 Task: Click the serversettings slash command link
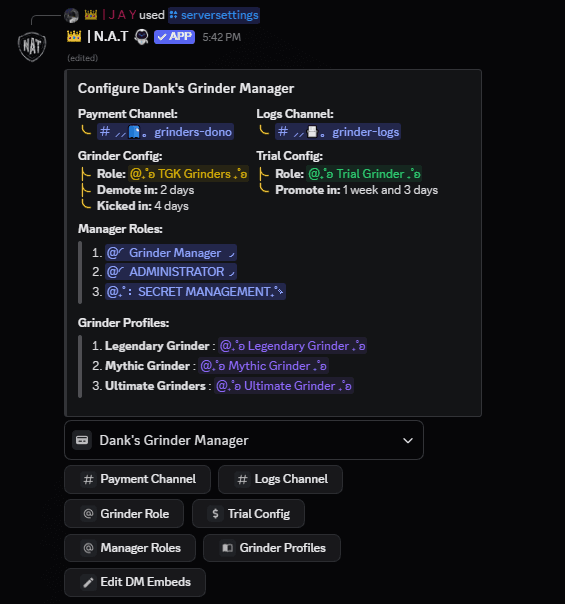tap(214, 15)
